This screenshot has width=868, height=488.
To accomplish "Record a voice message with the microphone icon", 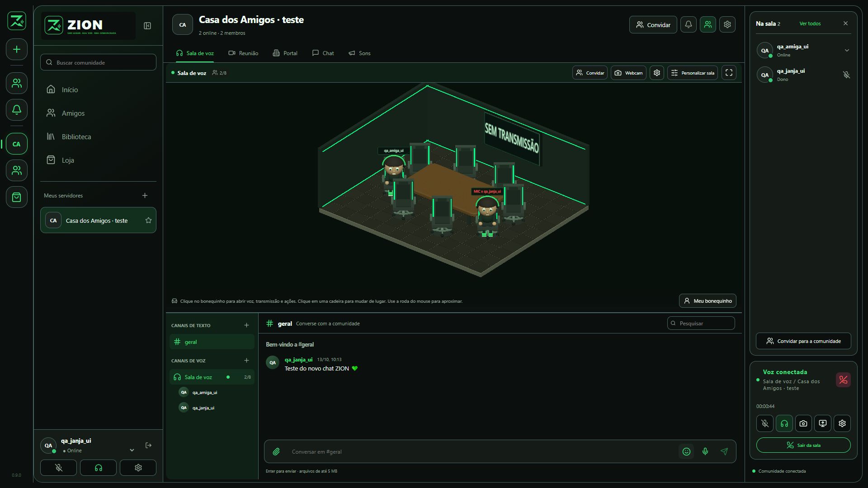I will pyautogui.click(x=705, y=451).
